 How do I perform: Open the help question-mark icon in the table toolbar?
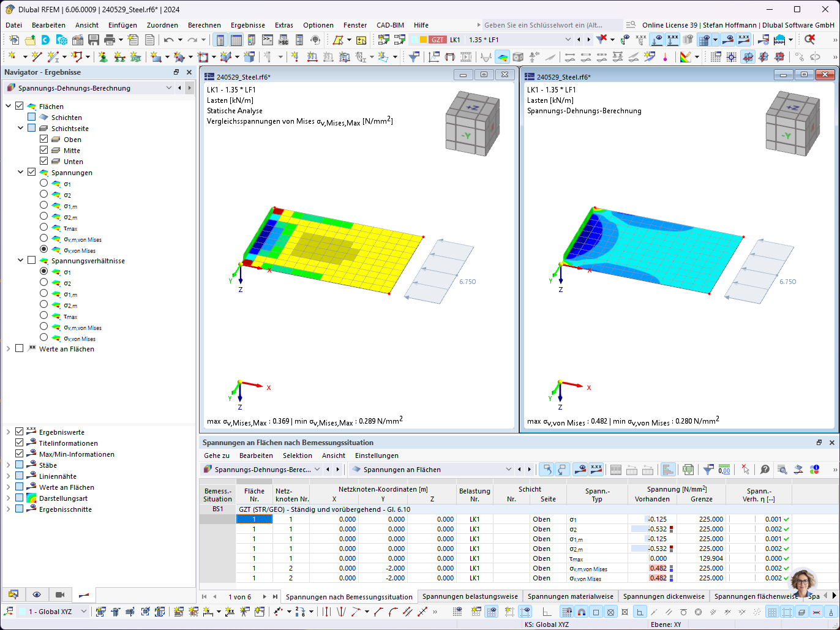[x=763, y=470]
